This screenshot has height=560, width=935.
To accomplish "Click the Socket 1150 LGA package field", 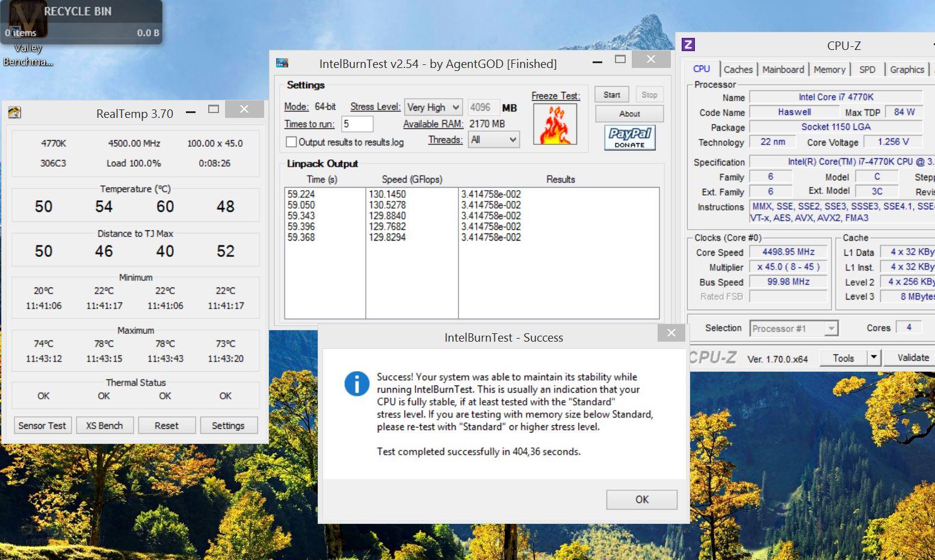I will tap(836, 127).
